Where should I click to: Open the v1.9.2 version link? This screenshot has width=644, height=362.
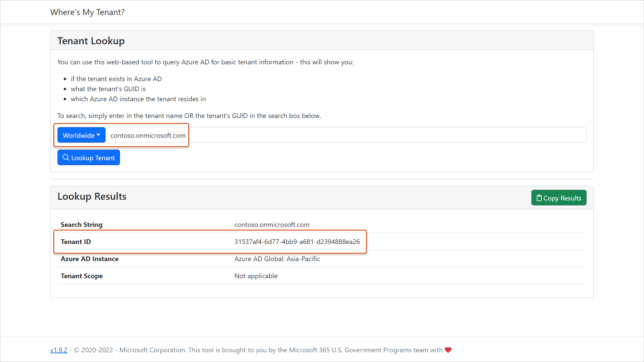coord(59,350)
